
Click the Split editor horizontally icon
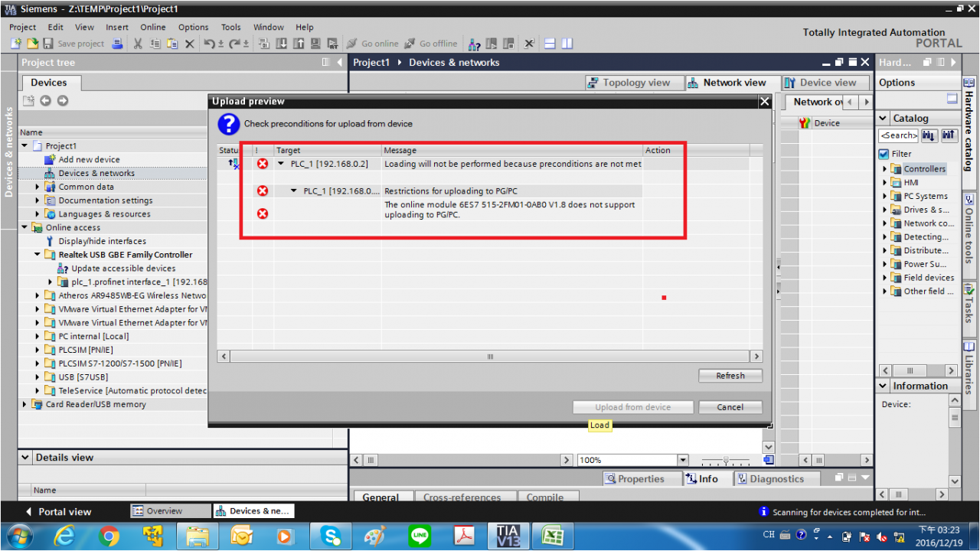(549, 44)
